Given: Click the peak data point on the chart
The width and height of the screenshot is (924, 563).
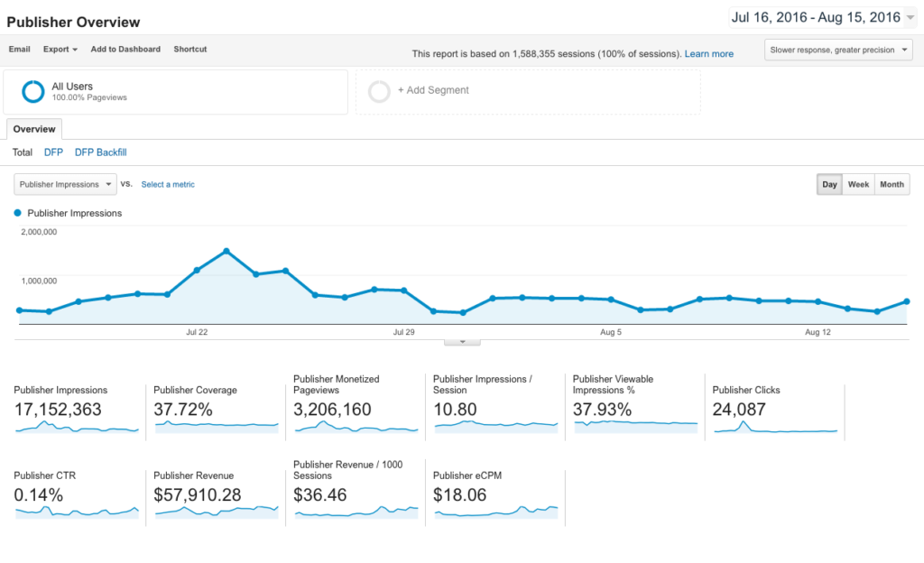Looking at the screenshot, I should click(226, 251).
